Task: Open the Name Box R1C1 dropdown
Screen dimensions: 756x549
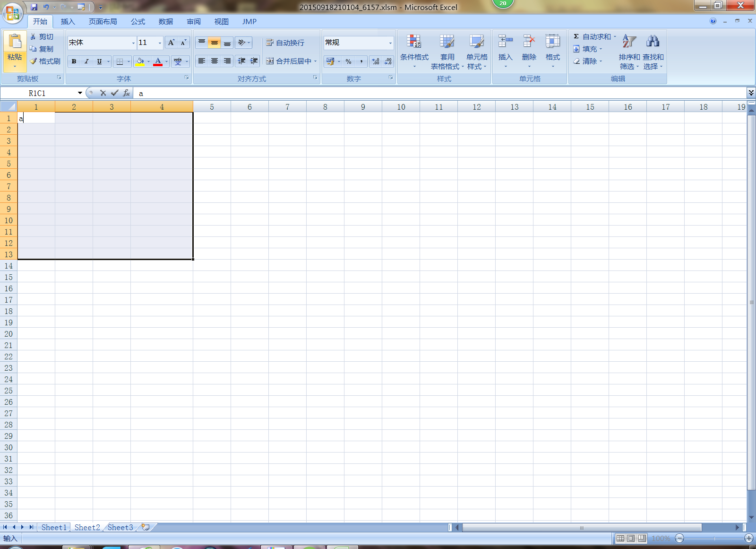Action: tap(80, 93)
